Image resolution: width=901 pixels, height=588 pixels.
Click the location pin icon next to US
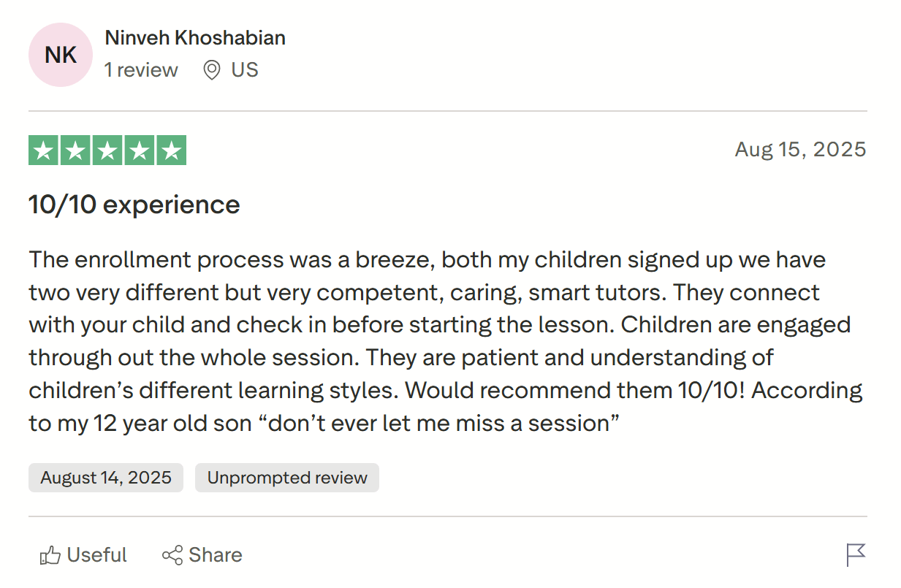coord(210,70)
